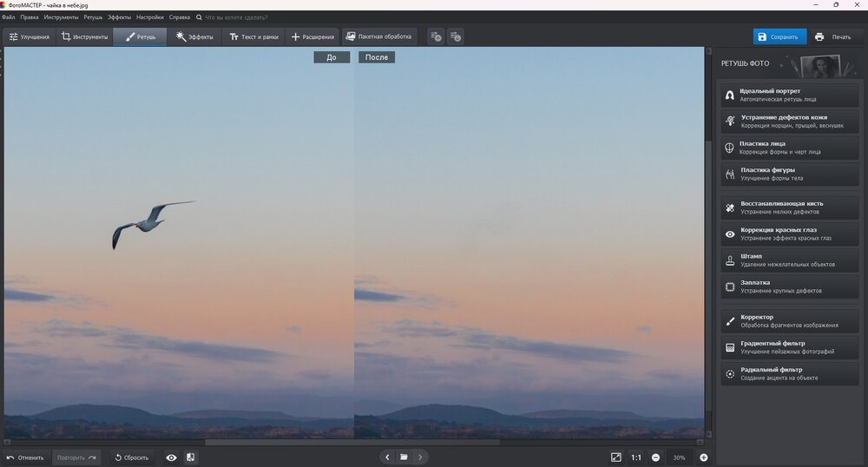
Task: Open the Инструменты menu in menu bar
Action: 61,17
